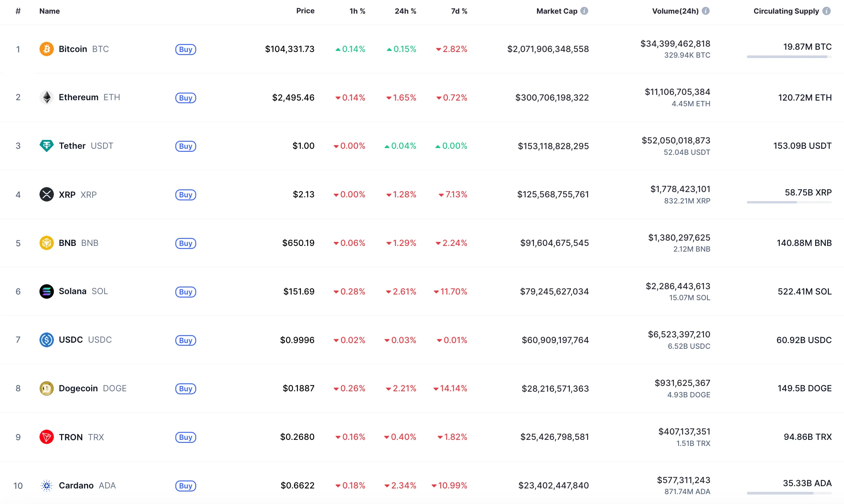The width and height of the screenshot is (844, 504).
Task: Click the Bitcoin logo icon
Action: (47, 49)
